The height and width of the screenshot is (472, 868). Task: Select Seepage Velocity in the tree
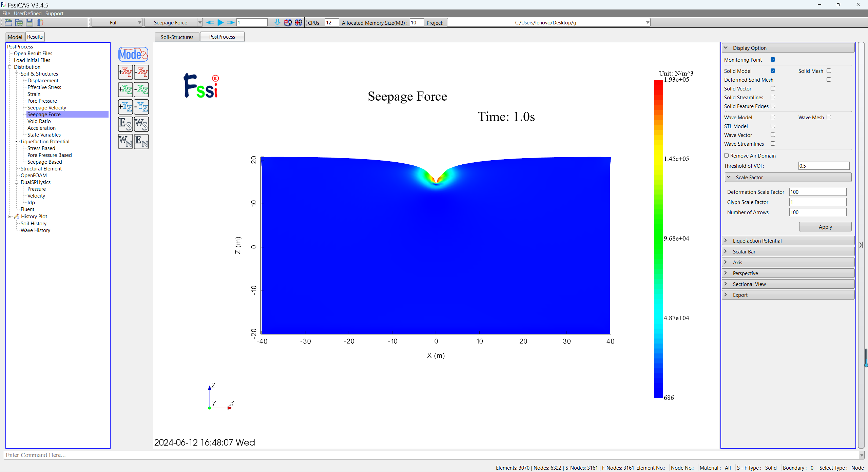point(47,108)
